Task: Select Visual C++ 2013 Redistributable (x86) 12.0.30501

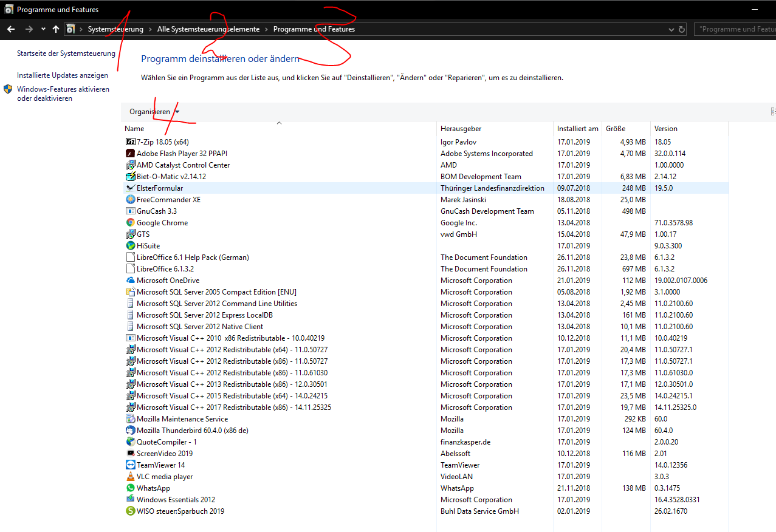Action: pos(425,384)
